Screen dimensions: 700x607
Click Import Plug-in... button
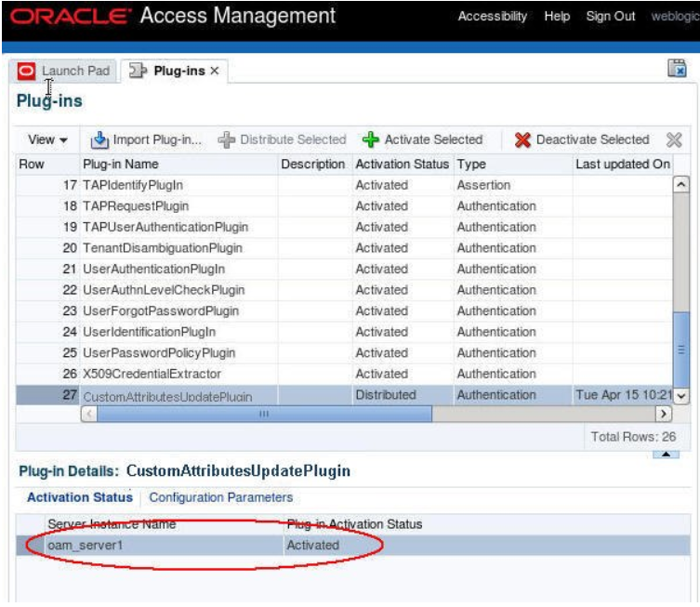coord(147,139)
